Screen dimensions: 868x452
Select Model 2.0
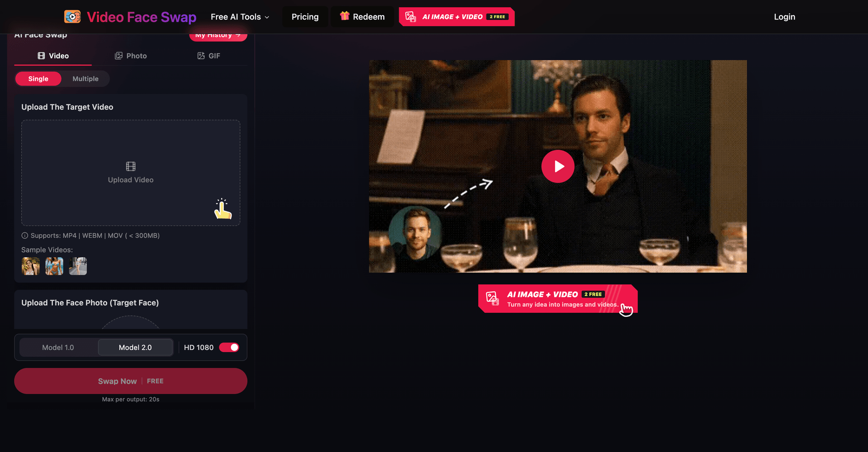coord(135,348)
